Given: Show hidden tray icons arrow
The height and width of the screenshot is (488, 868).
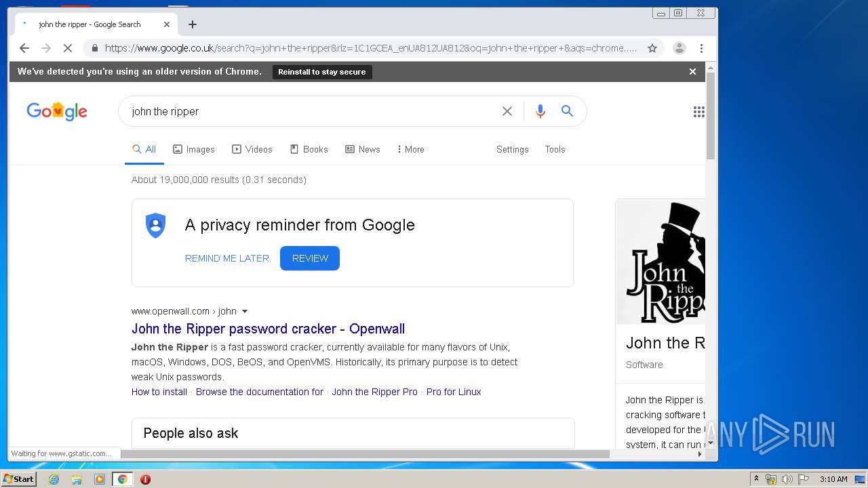Looking at the screenshot, I should pyautogui.click(x=756, y=479).
